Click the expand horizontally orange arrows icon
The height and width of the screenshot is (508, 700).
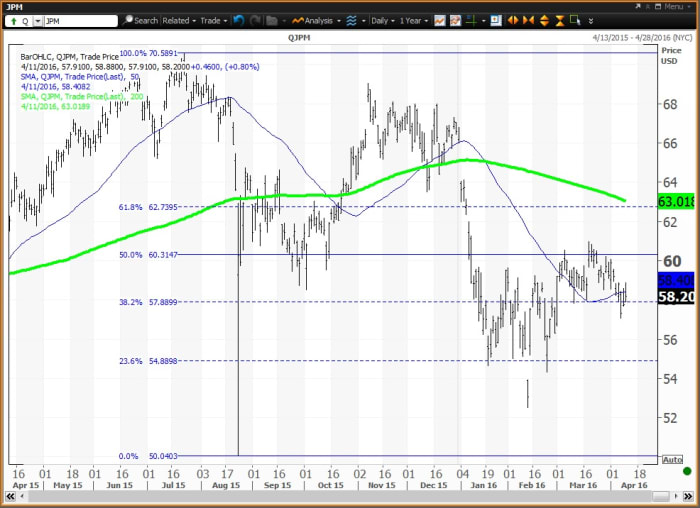click(x=512, y=21)
